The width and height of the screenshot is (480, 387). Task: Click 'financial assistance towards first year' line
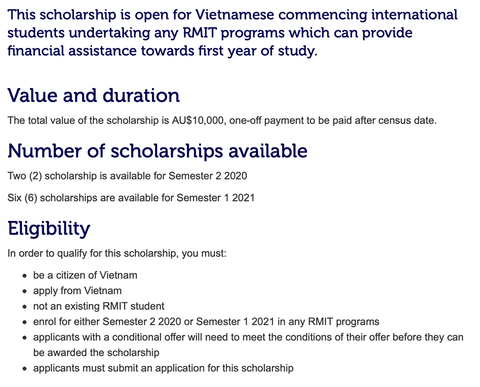click(x=162, y=51)
